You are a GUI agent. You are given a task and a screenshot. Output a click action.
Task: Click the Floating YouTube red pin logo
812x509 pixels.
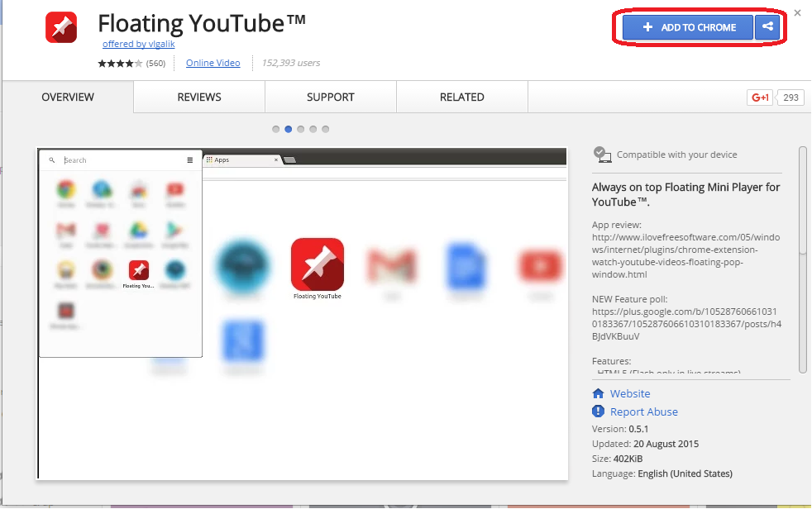pos(61,27)
